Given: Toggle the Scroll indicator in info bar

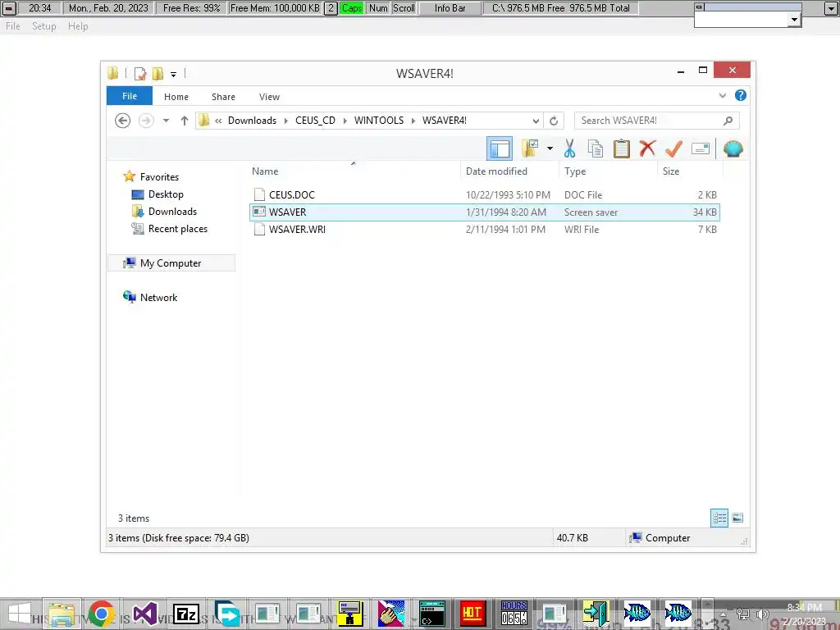Looking at the screenshot, I should point(404,8).
